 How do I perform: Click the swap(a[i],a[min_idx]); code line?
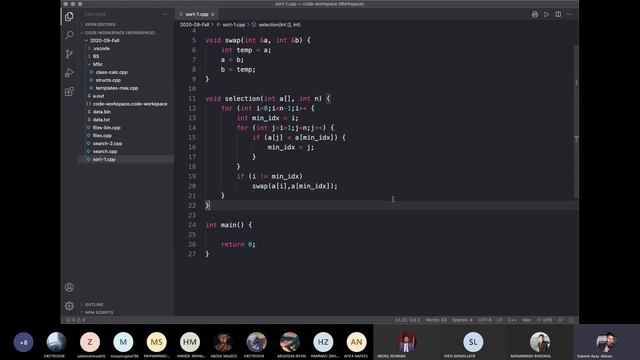coord(295,186)
